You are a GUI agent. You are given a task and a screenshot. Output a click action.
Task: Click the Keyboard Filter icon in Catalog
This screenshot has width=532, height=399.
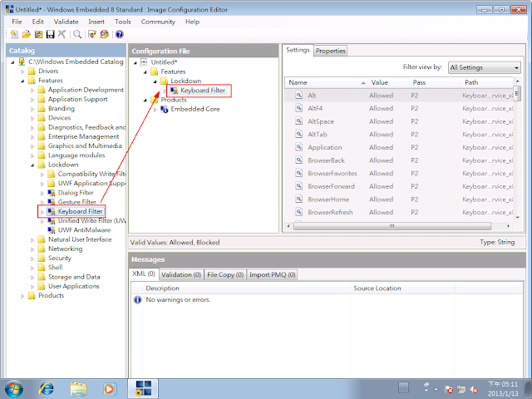(x=52, y=212)
